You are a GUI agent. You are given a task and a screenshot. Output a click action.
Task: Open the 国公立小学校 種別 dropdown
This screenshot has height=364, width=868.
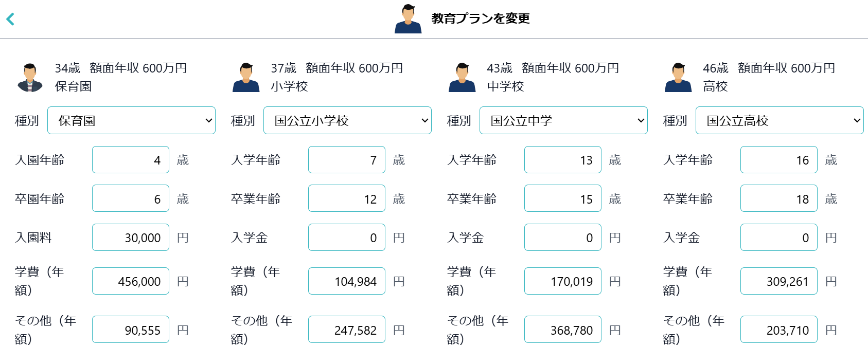pos(347,120)
